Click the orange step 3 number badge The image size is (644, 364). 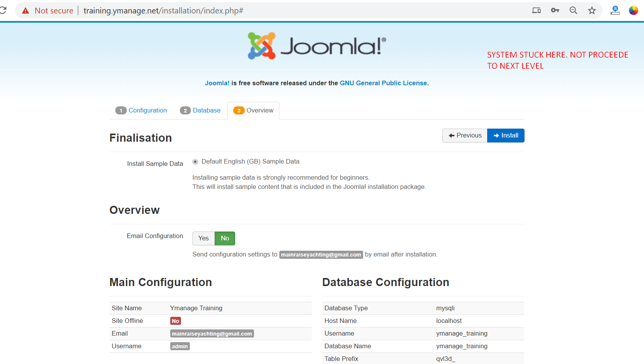(x=239, y=111)
